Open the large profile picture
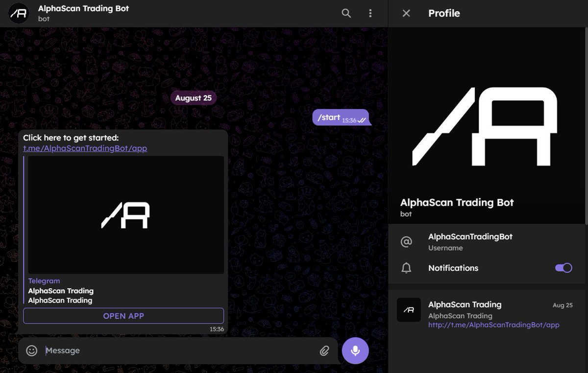588x373 pixels. click(488, 126)
